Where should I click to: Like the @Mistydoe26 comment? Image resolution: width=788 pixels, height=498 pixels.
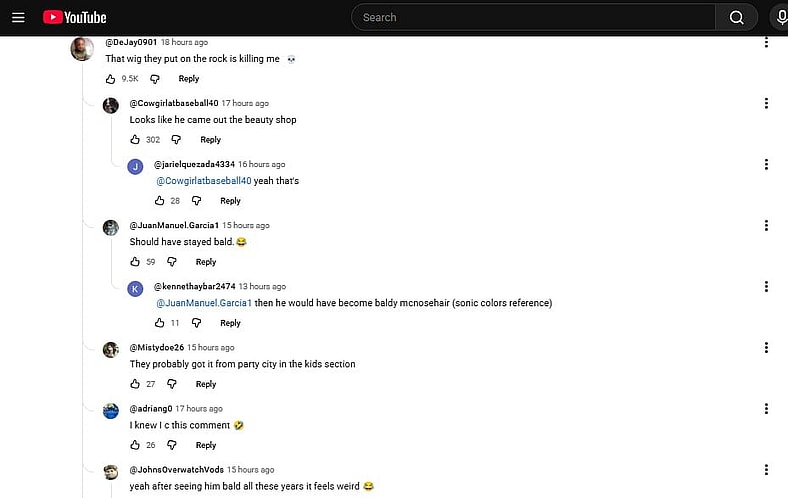tap(135, 384)
